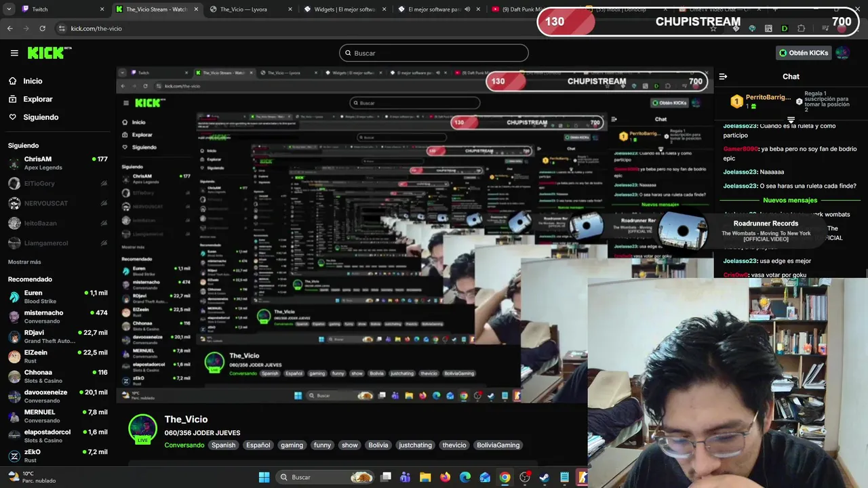This screenshot has width=868, height=488.
Task: Open the first-place PerritoBarrig badge in chat
Action: point(736,102)
